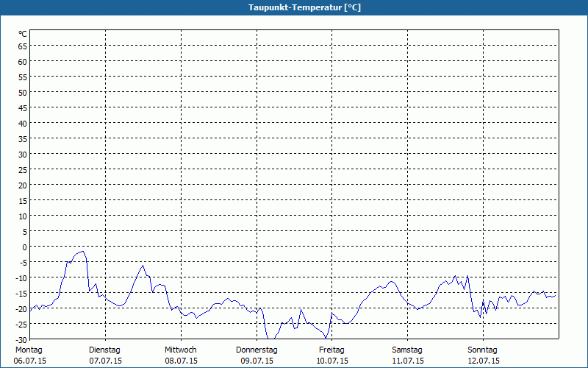588x368 pixels.
Task: Click the Taupunkt-Temperatur [°C] chart title
Action: pos(294,7)
